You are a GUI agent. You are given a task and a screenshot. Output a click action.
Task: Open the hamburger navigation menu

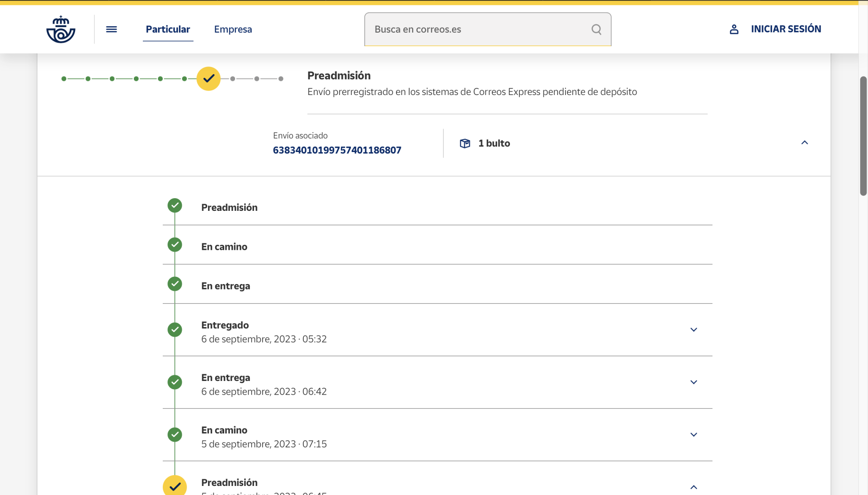pyautogui.click(x=111, y=29)
